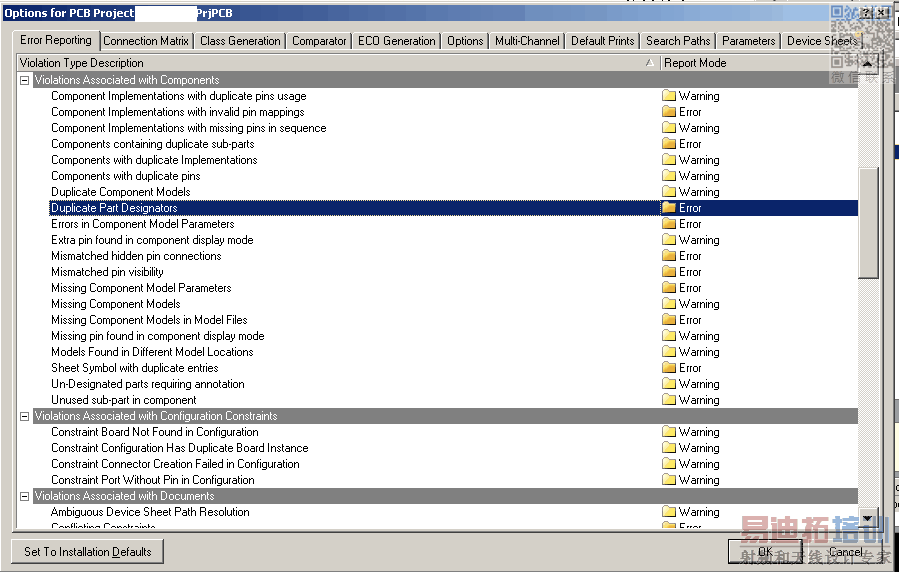The image size is (899, 572).
Task: Open the ECO Generation tab
Action: point(397,41)
